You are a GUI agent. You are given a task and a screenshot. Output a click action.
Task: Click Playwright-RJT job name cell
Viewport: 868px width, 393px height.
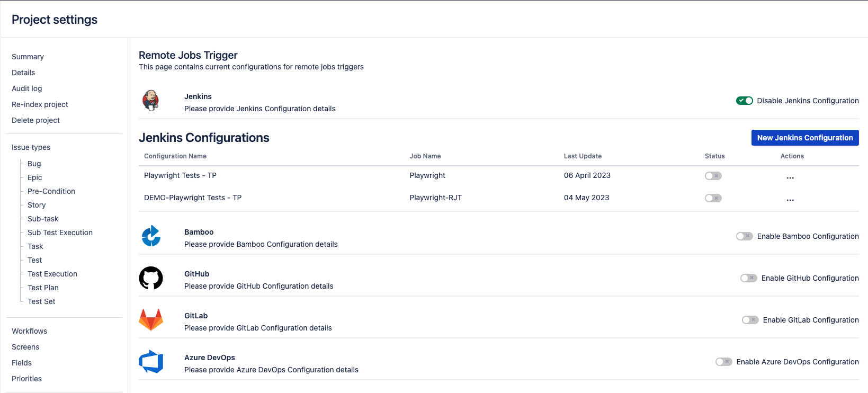pyautogui.click(x=435, y=198)
